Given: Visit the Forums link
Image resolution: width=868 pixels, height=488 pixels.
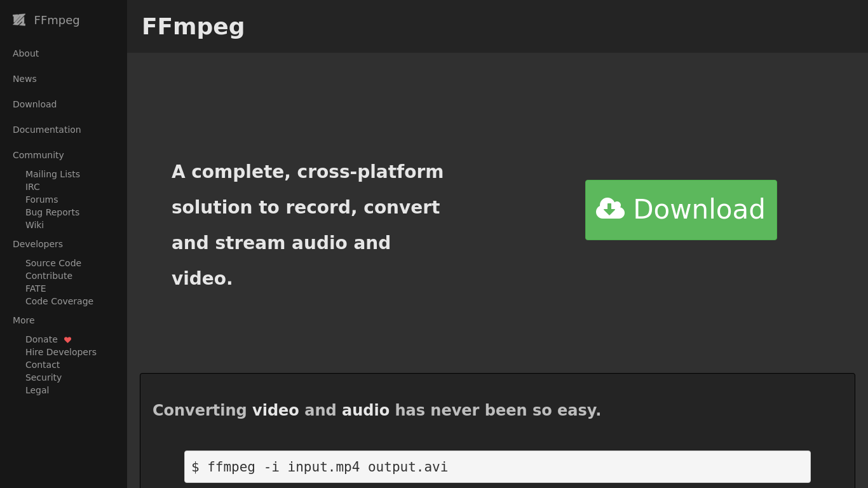Looking at the screenshot, I should tap(41, 200).
